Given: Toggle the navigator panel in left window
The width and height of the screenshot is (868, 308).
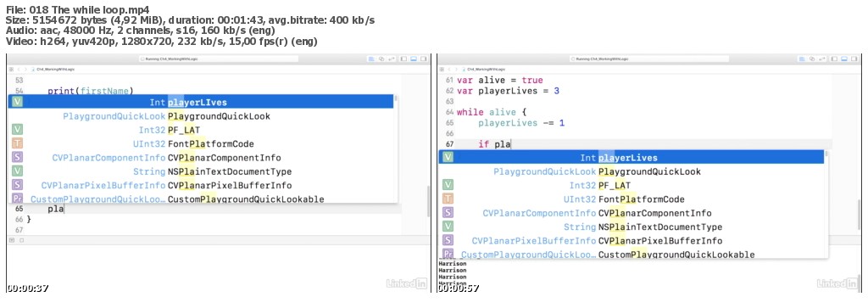Looking at the screenshot, I should point(403,59).
